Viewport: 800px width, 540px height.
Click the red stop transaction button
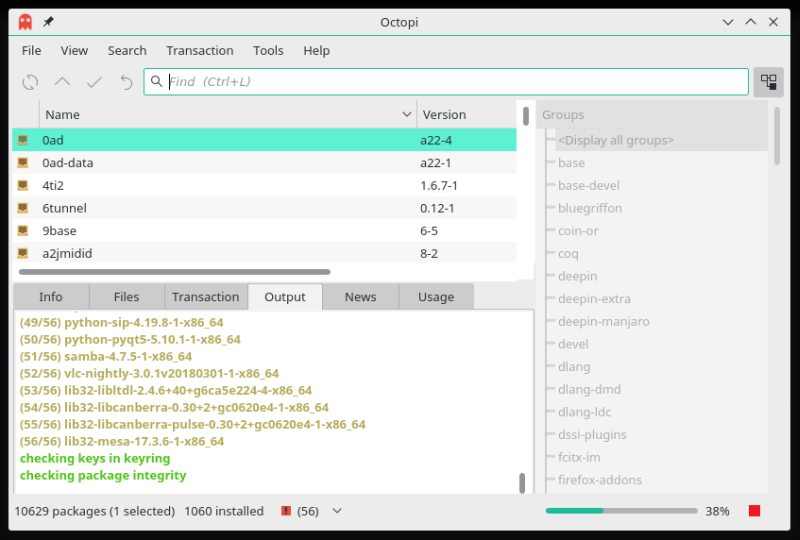point(754,511)
